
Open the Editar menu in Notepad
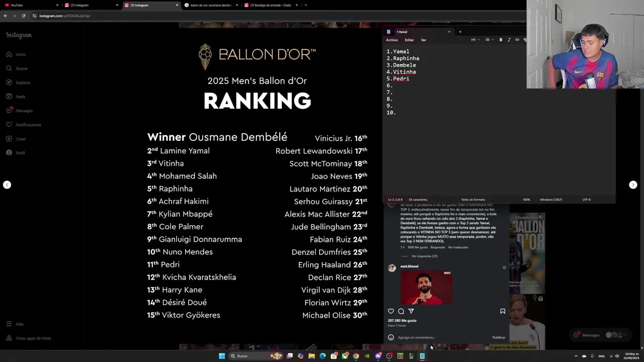coord(410,40)
